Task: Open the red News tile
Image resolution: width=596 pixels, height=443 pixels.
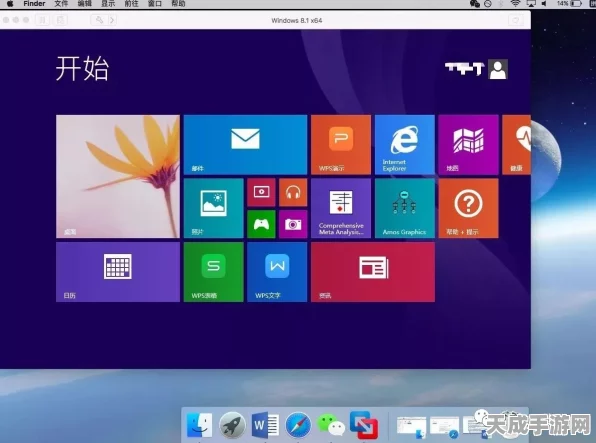Action: (x=372, y=272)
